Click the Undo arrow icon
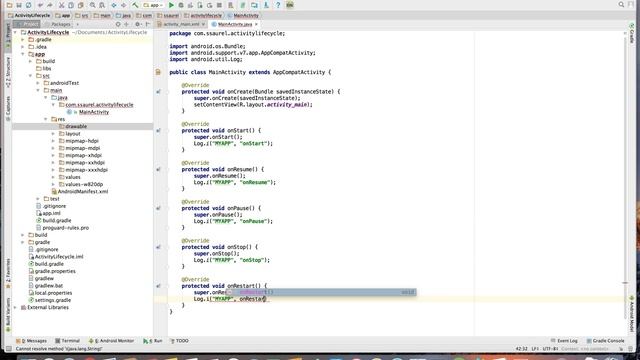This screenshot has height=360, width=640. tap(40, 5)
